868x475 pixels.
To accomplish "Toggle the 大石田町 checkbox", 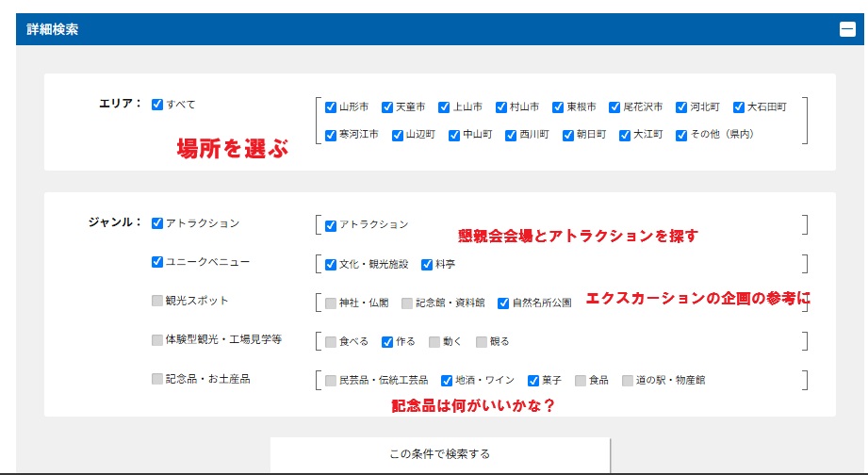I will coord(739,107).
